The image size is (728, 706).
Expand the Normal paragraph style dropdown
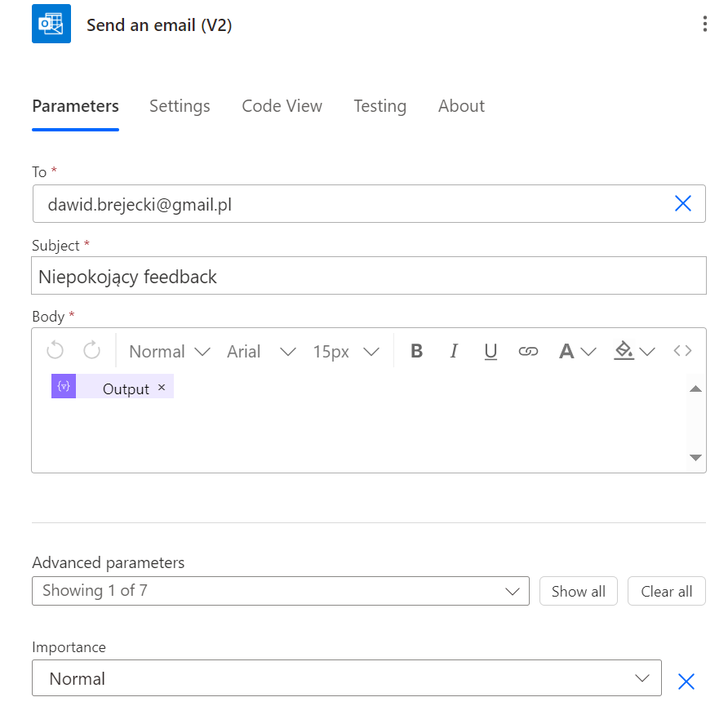coord(170,351)
